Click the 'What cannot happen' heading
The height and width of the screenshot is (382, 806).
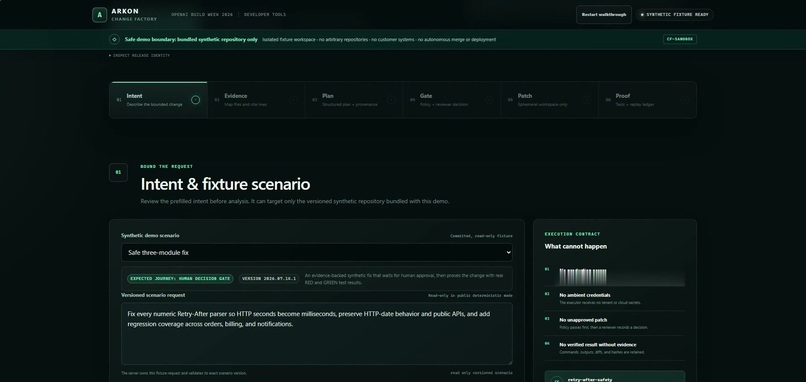[576, 247]
